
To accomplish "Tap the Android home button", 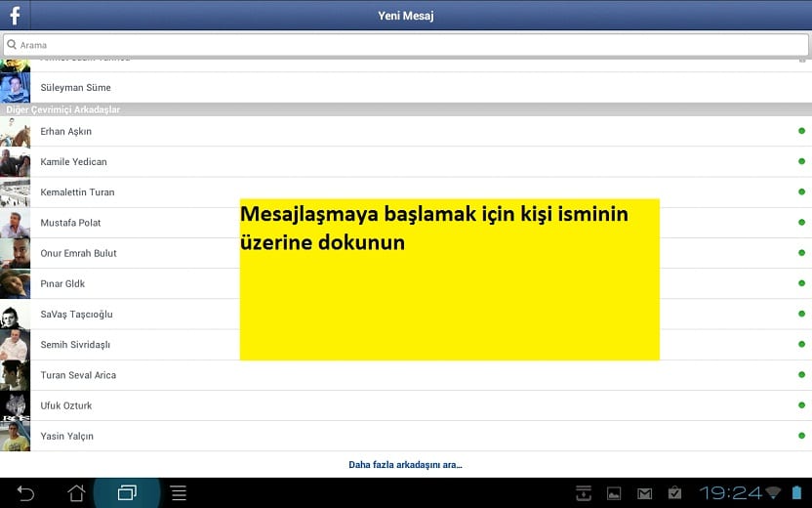I will tap(76, 493).
